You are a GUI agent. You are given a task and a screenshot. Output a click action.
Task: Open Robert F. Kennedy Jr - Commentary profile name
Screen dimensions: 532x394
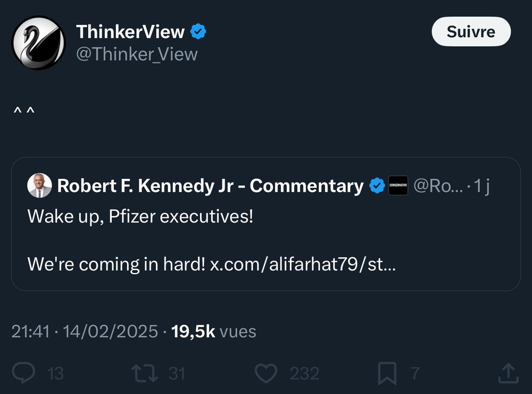click(210, 186)
